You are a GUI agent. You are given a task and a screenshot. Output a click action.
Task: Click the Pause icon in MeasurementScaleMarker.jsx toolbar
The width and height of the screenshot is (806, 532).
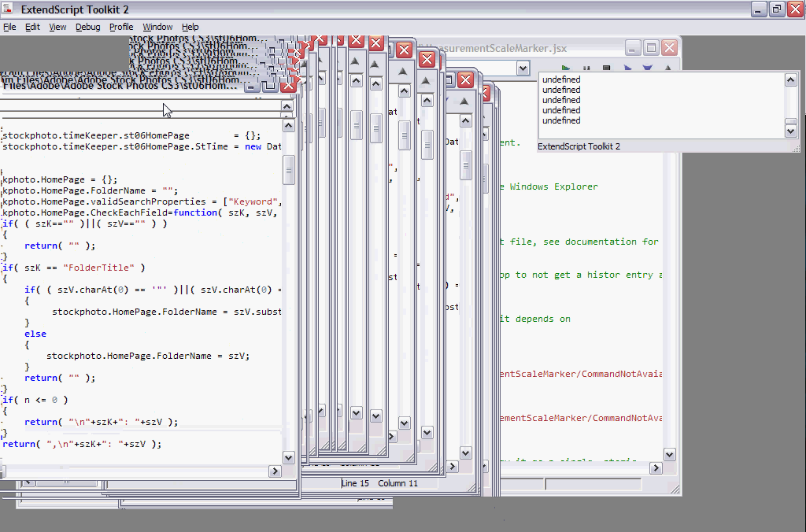pos(586,68)
